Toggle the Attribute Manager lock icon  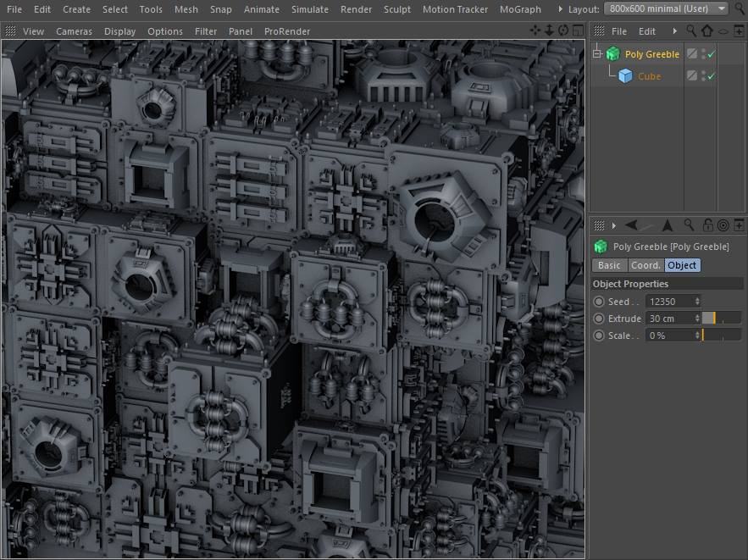click(708, 225)
